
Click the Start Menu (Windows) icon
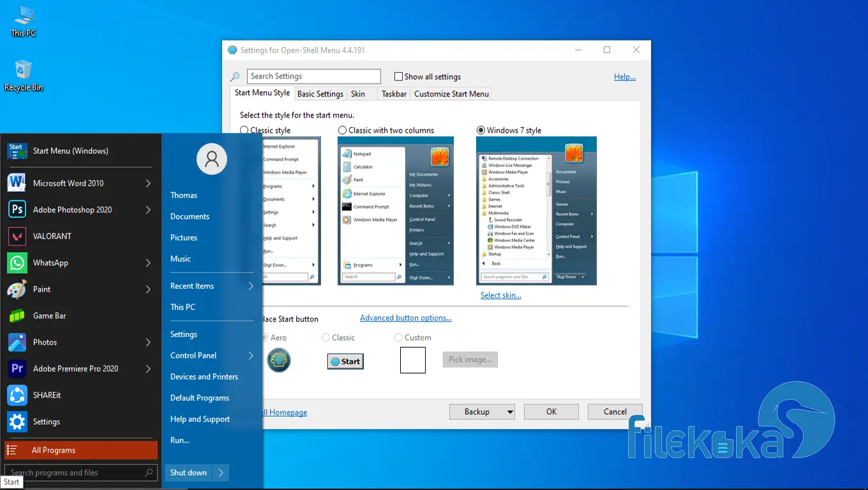(x=17, y=151)
